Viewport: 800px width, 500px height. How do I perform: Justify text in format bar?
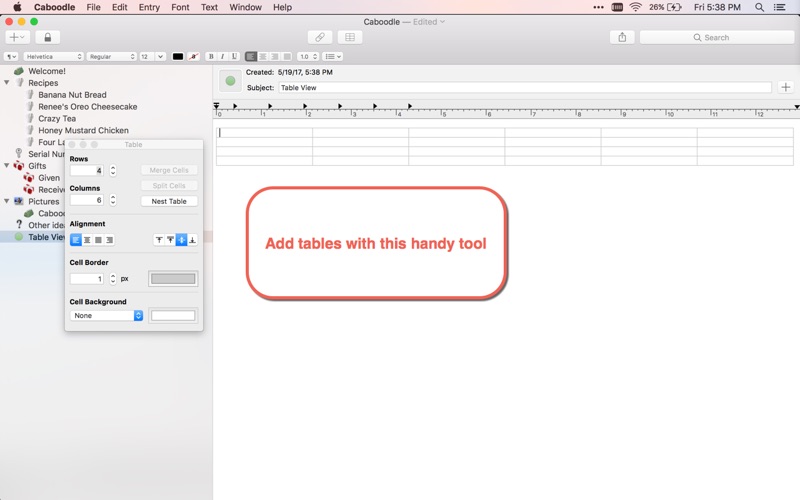coord(287,57)
